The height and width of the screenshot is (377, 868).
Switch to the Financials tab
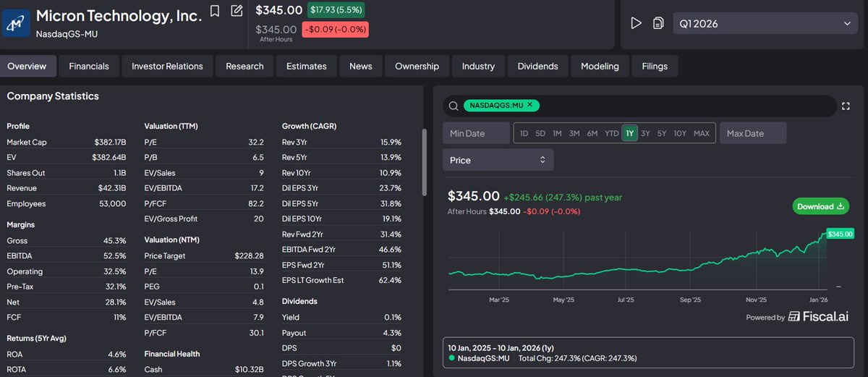click(x=89, y=66)
